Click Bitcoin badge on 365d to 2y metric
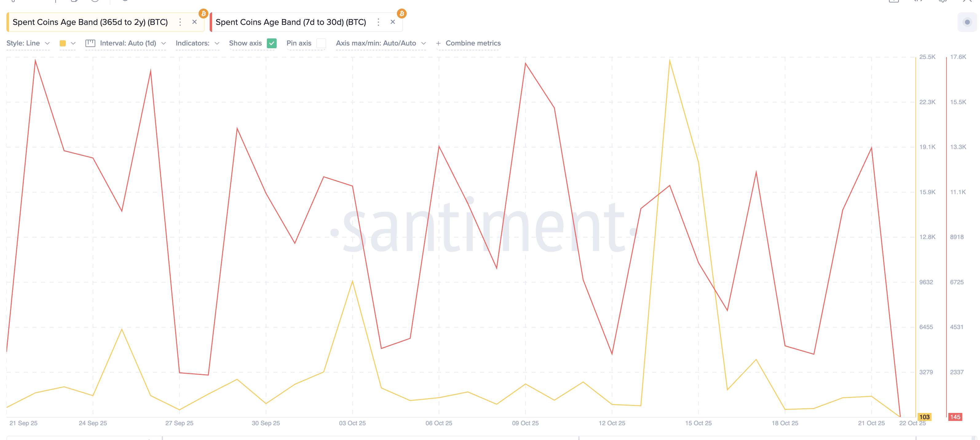 click(204, 14)
